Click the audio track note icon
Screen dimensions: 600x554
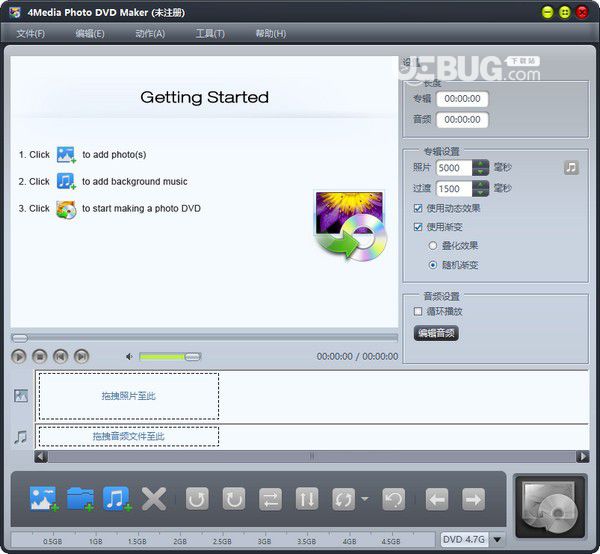[x=20, y=437]
